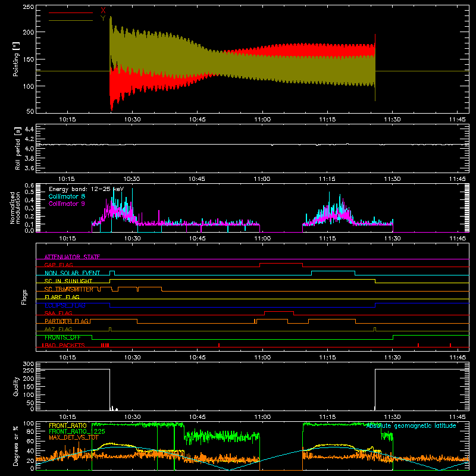476x476 pixels.
Task: Click the "Y" legend label in Pointing plot
Action: point(103,18)
